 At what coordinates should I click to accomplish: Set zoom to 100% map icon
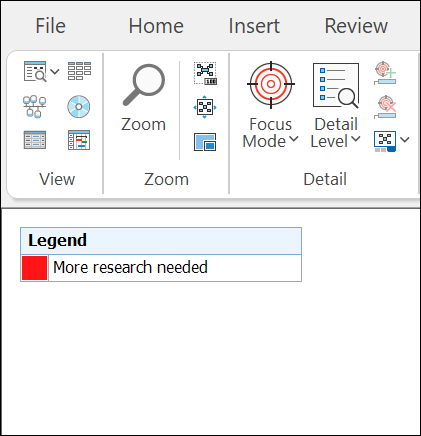pyautogui.click(x=205, y=73)
